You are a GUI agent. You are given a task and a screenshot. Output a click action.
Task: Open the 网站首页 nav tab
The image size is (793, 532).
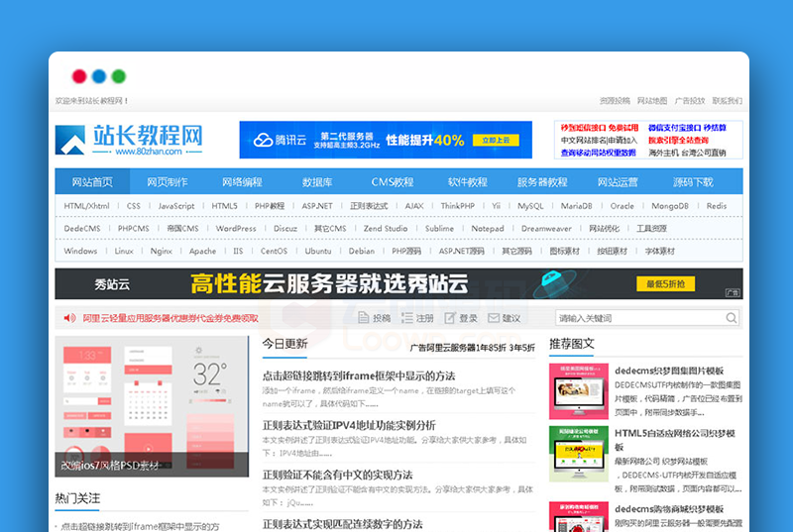tap(92, 182)
